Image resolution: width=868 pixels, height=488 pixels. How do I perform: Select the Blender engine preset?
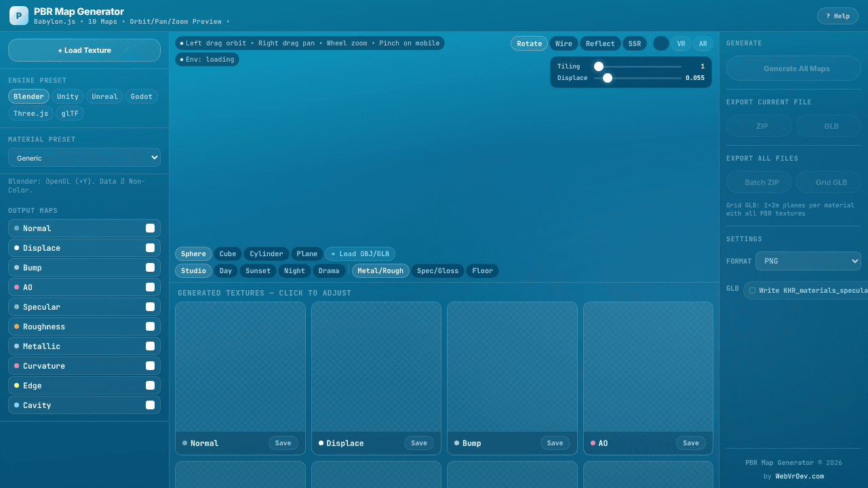tap(28, 96)
